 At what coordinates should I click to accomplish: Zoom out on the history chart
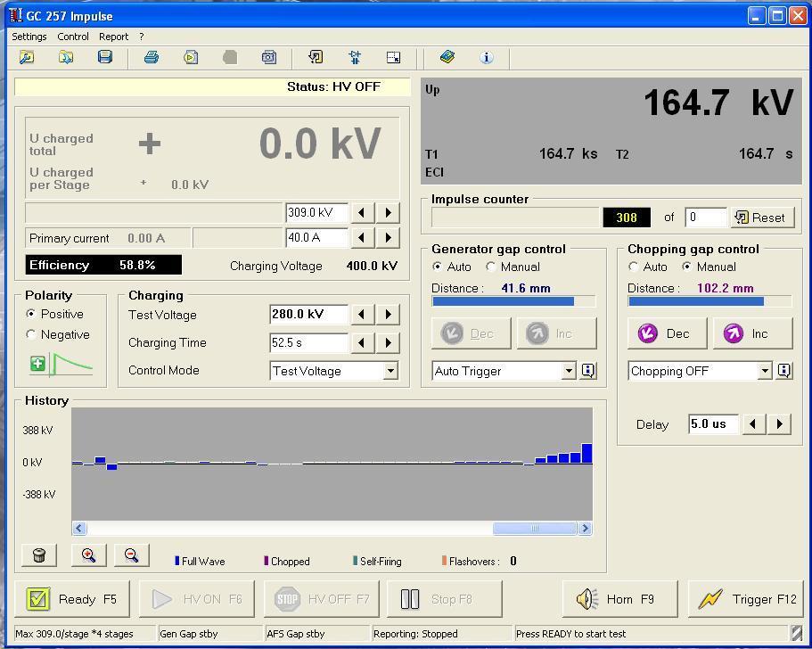(x=132, y=555)
